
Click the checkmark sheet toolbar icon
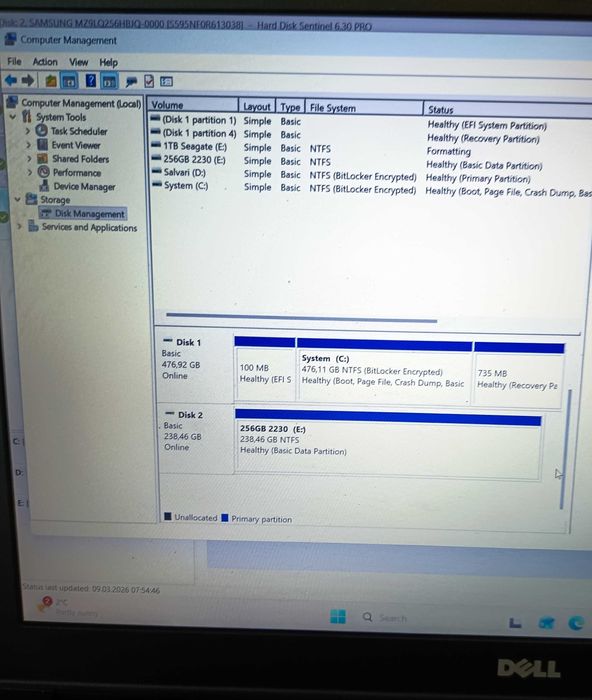tap(149, 81)
